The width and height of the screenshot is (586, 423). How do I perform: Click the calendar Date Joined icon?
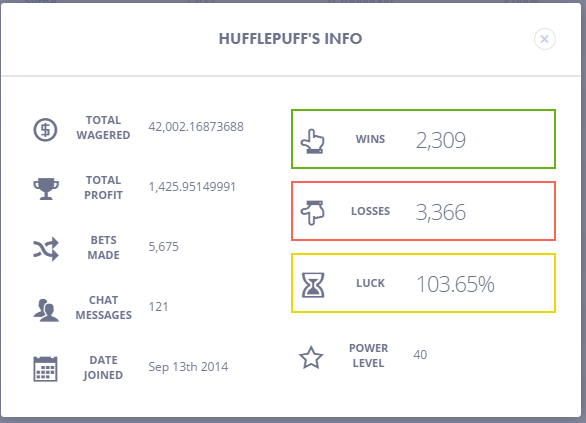(45, 369)
